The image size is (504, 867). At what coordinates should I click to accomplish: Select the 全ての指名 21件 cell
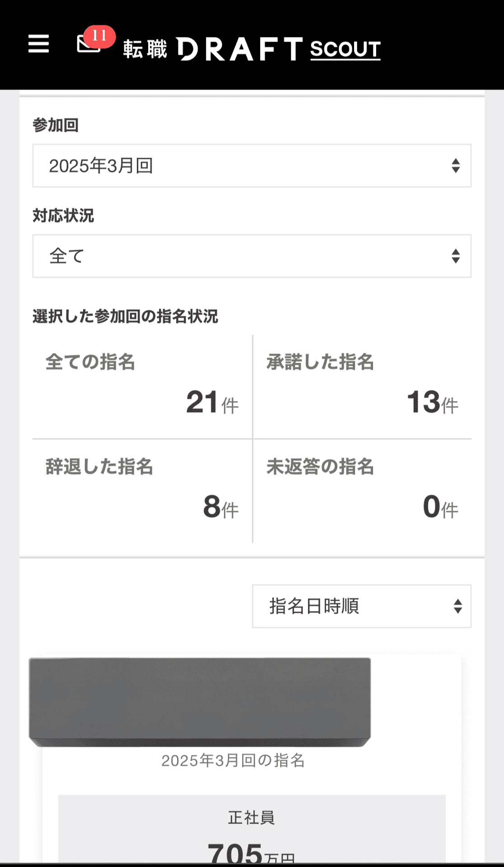(x=142, y=387)
